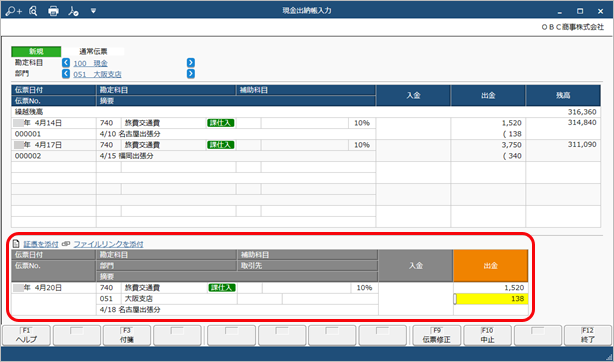Go to the previous 勘定科目 with the left arrow
Viewport: 614px width, 362px height.
(x=66, y=63)
